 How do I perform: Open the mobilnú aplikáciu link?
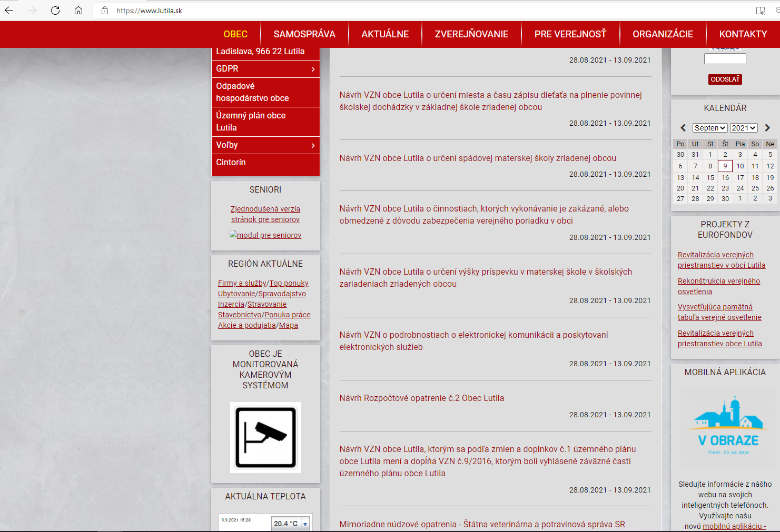[734, 526]
